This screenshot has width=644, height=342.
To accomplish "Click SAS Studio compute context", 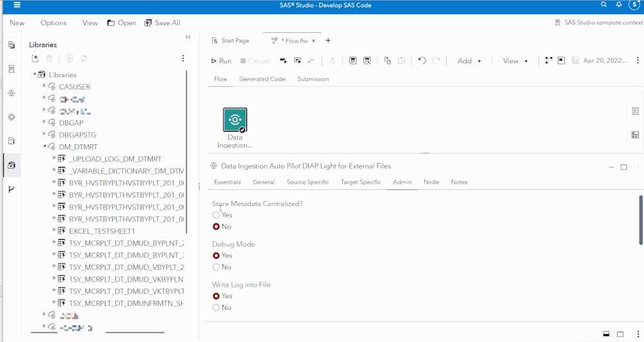I will [599, 22].
